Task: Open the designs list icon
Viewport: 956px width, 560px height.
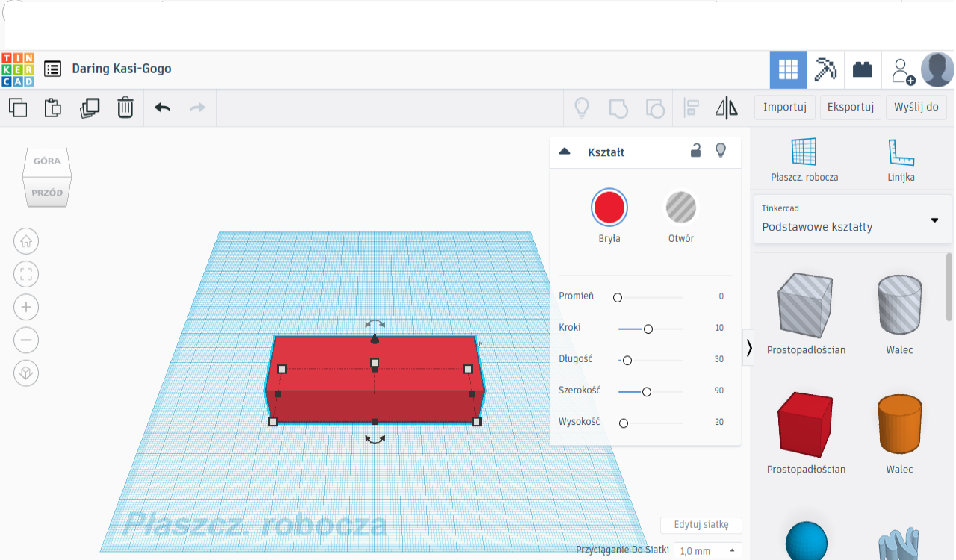Action: 52,69
